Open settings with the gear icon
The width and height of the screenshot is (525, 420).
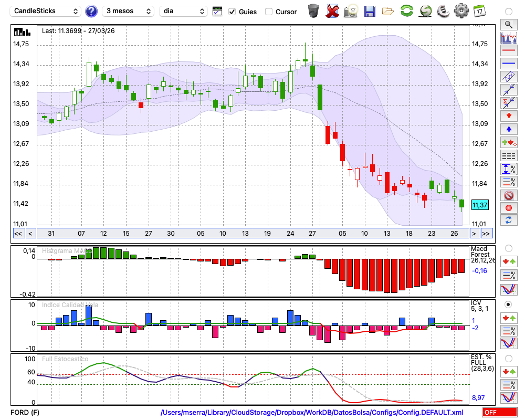(x=461, y=11)
